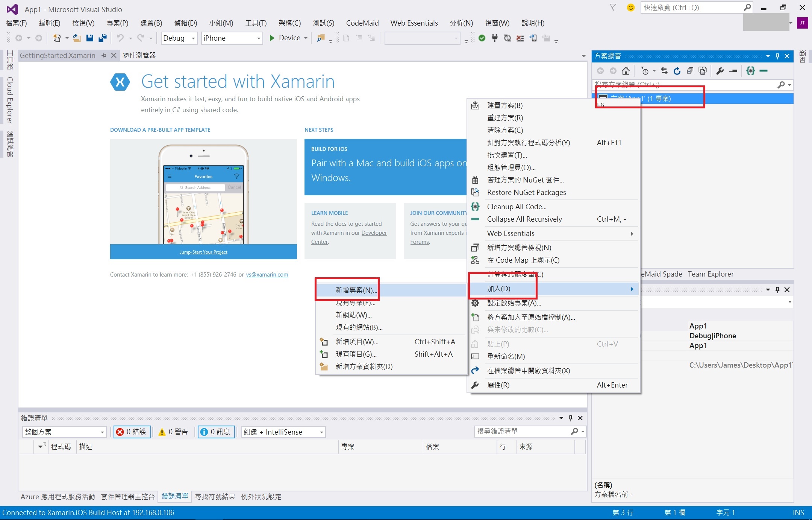Click the yellow smiley feedback icon
Image resolution: width=812 pixels, height=520 pixels.
tap(631, 8)
